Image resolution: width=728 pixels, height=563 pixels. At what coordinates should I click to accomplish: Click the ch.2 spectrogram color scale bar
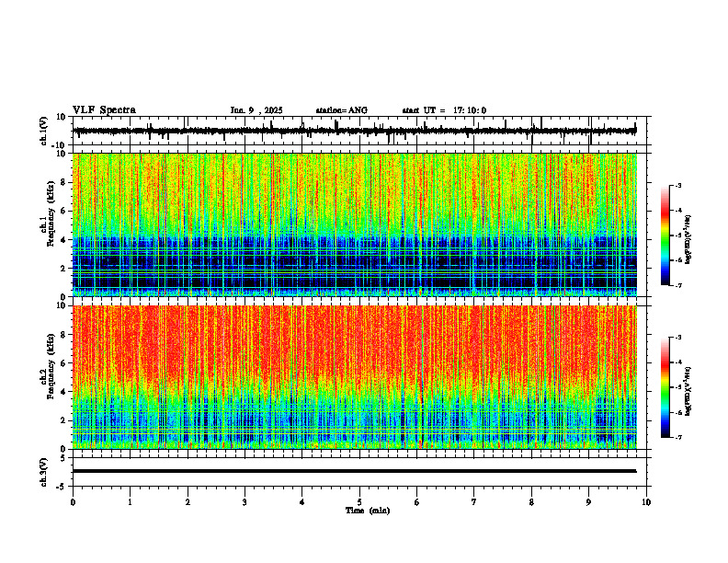665,387
